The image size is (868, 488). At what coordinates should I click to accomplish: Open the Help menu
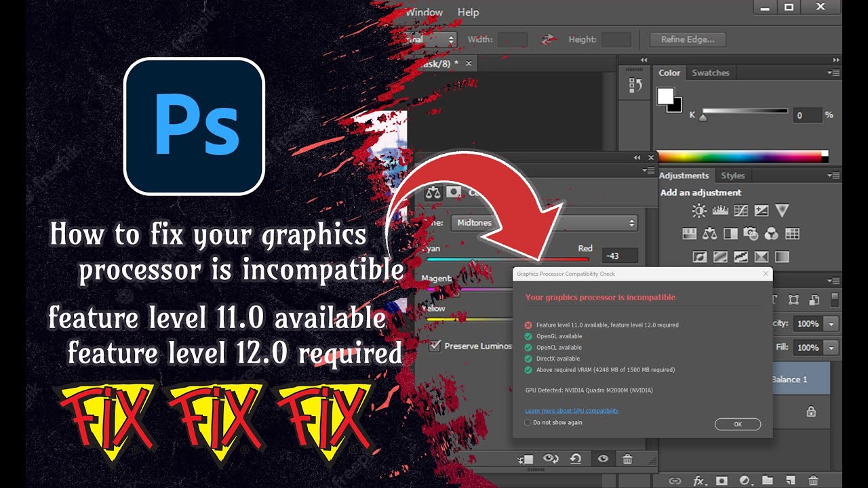point(468,12)
